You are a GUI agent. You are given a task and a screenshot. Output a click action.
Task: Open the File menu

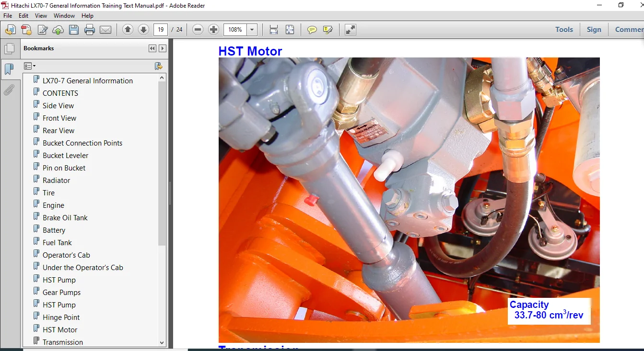click(x=8, y=16)
